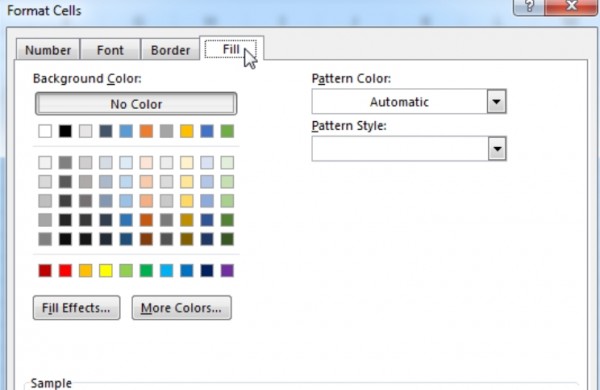Click the More Colors button
This screenshot has width=600, height=390.
pyautogui.click(x=181, y=308)
